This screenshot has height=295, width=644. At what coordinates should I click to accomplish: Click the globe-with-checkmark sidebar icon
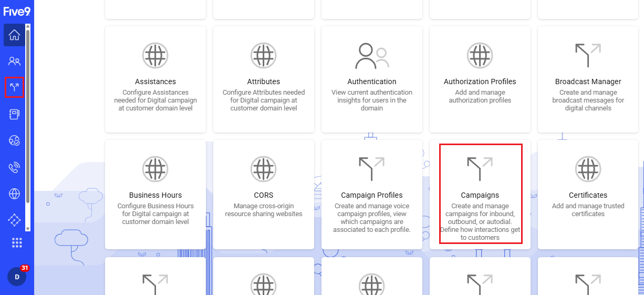tap(14, 140)
